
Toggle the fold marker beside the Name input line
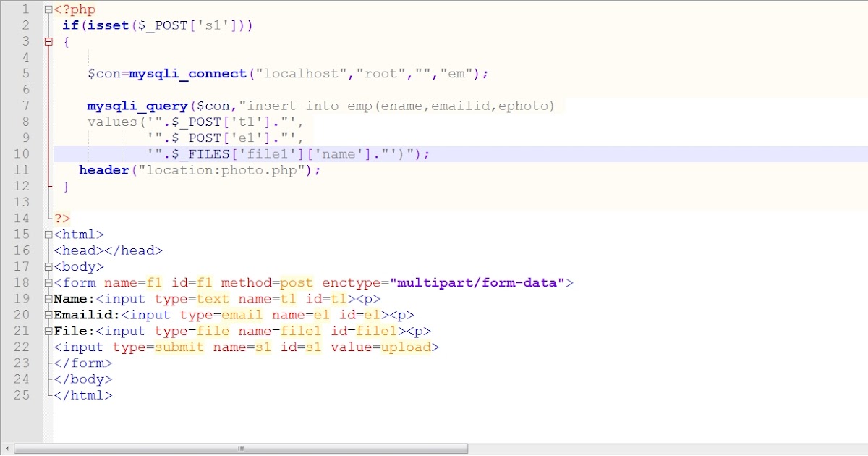[48, 298]
